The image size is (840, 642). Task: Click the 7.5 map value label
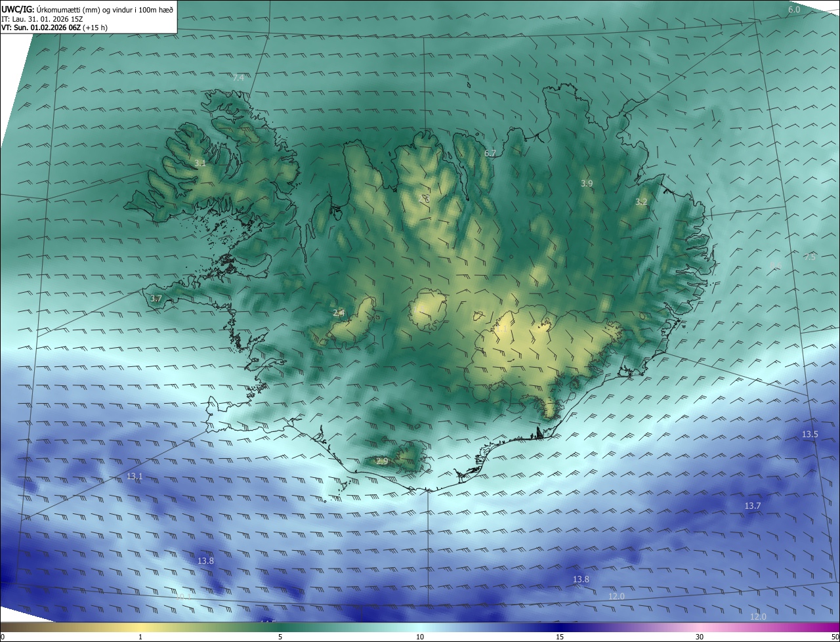tap(810, 257)
